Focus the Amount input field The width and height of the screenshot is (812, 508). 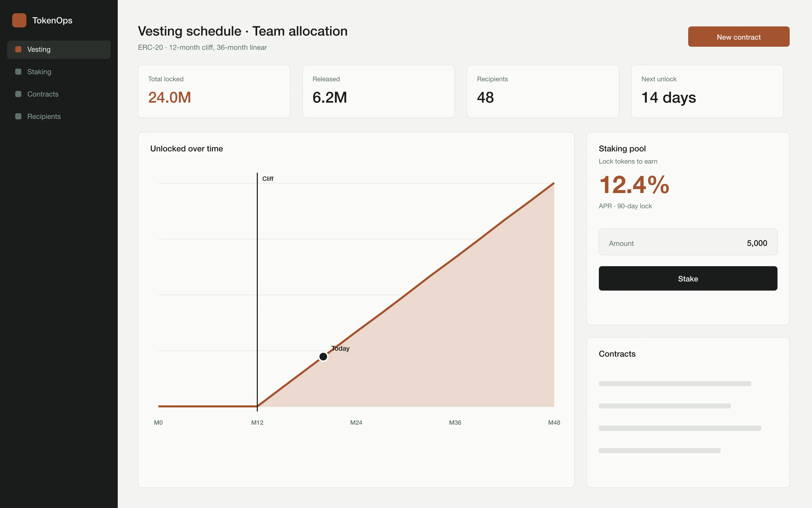click(688, 242)
